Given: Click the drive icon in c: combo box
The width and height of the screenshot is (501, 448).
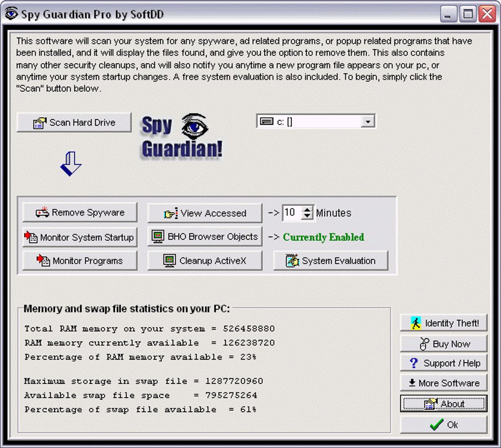Looking at the screenshot, I should [x=267, y=121].
